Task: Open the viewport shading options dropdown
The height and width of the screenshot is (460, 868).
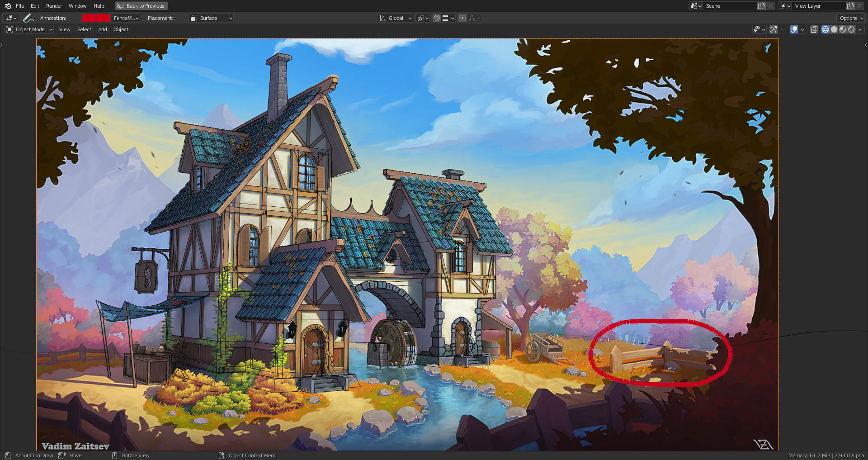Action: tap(860, 29)
